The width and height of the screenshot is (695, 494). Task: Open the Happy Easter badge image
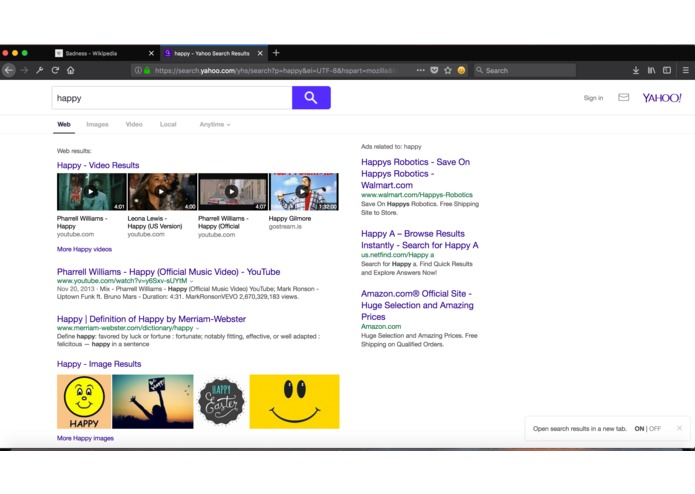click(x=221, y=401)
